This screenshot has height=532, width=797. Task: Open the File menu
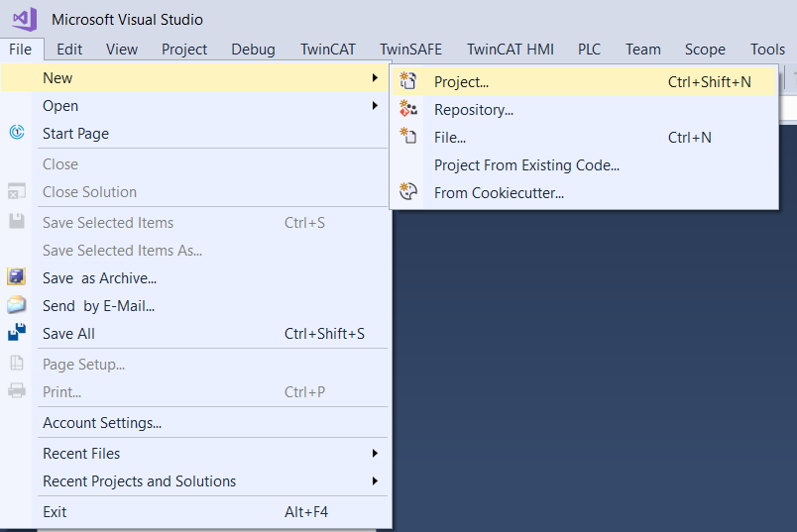pyautogui.click(x=21, y=50)
